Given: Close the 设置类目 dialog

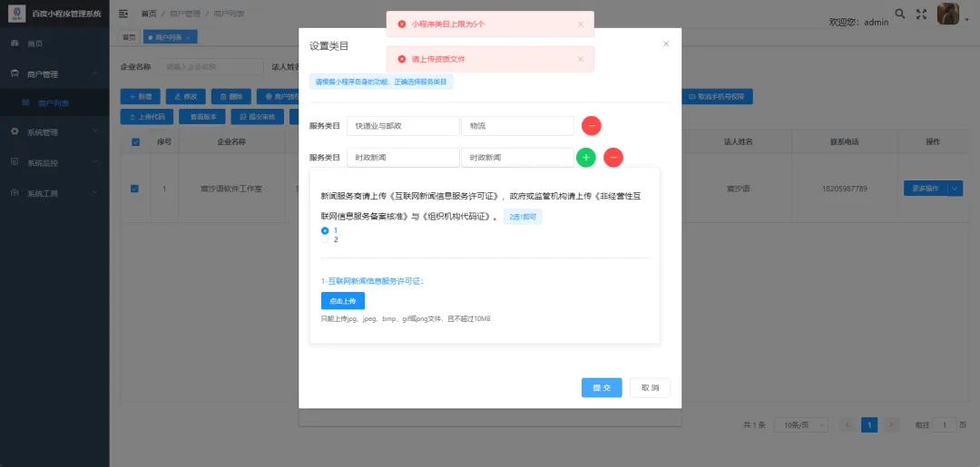Looking at the screenshot, I should pos(666,44).
